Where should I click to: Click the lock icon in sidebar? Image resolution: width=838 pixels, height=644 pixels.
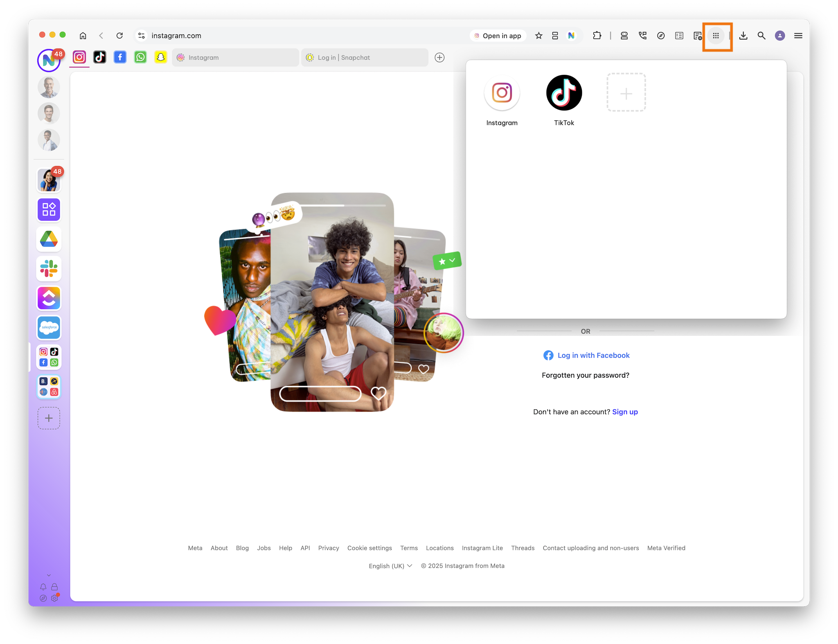pyautogui.click(x=54, y=587)
